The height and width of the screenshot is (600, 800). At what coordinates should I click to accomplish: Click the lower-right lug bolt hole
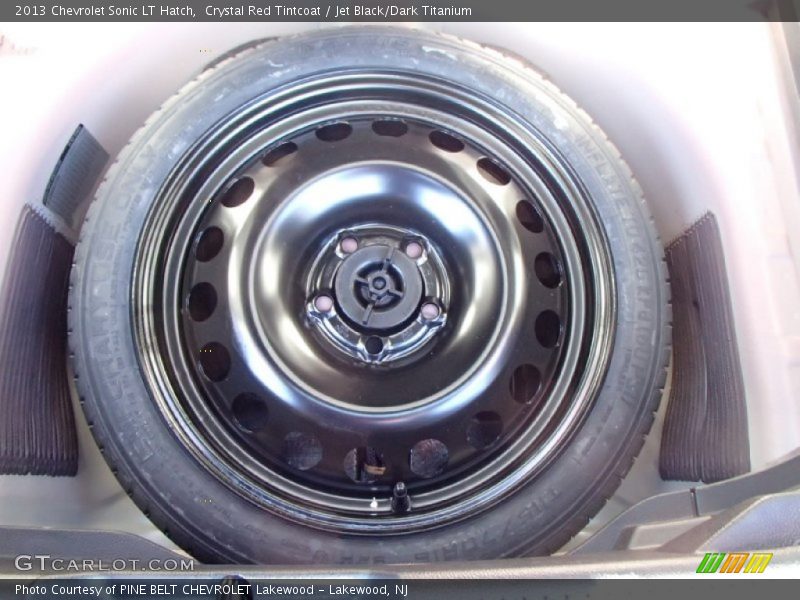coord(429,311)
